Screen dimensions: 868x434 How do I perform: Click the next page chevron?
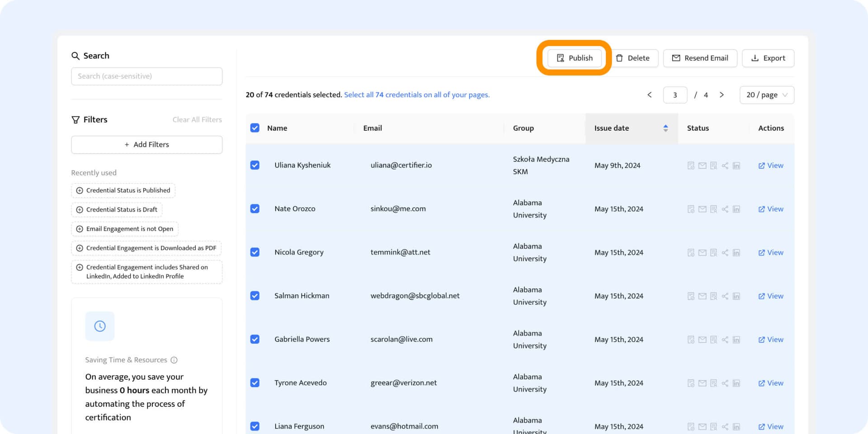722,95
